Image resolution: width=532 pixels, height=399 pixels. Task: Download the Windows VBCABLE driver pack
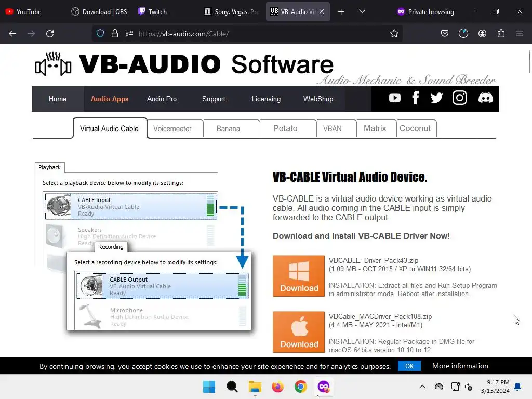click(x=299, y=276)
